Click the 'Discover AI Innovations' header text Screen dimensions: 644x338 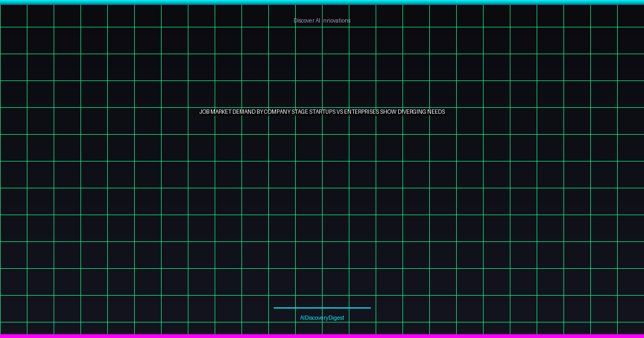point(322,20)
